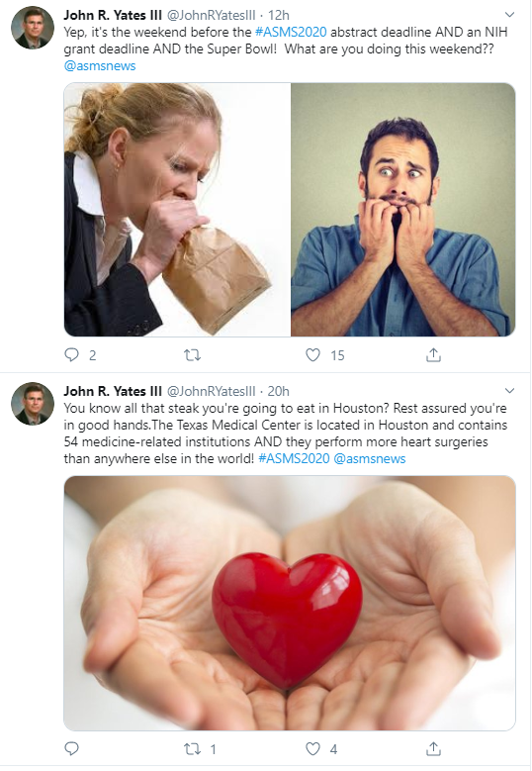Like the tweet with 15 likes
Viewport: 532px width, 771px height.
point(312,354)
